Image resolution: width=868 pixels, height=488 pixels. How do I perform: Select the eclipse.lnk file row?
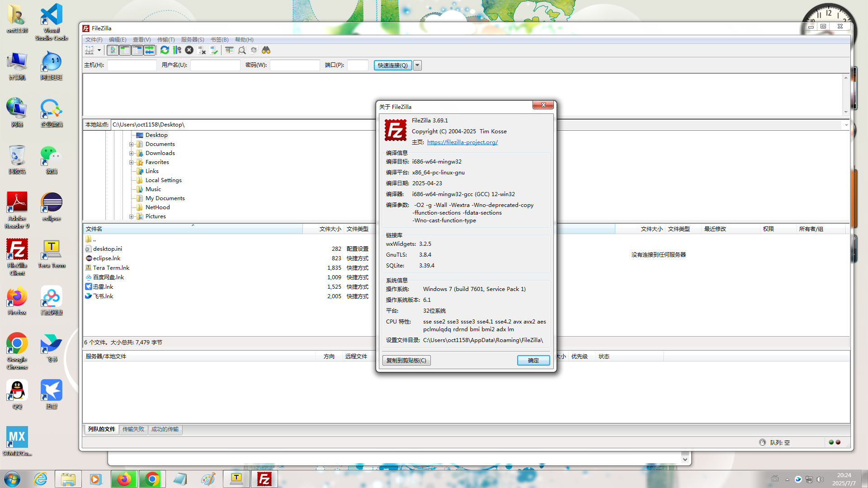pos(227,258)
